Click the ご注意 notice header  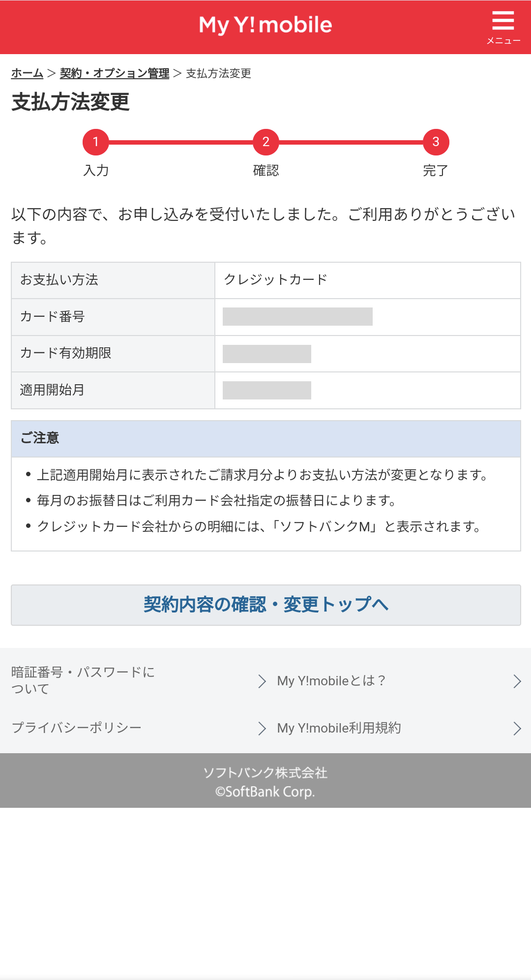click(265, 438)
